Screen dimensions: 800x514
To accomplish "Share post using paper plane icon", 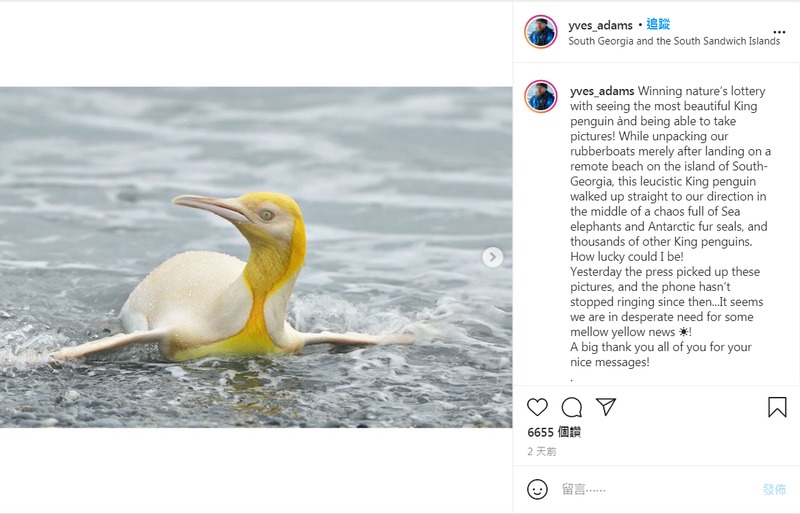I will pyautogui.click(x=606, y=406).
